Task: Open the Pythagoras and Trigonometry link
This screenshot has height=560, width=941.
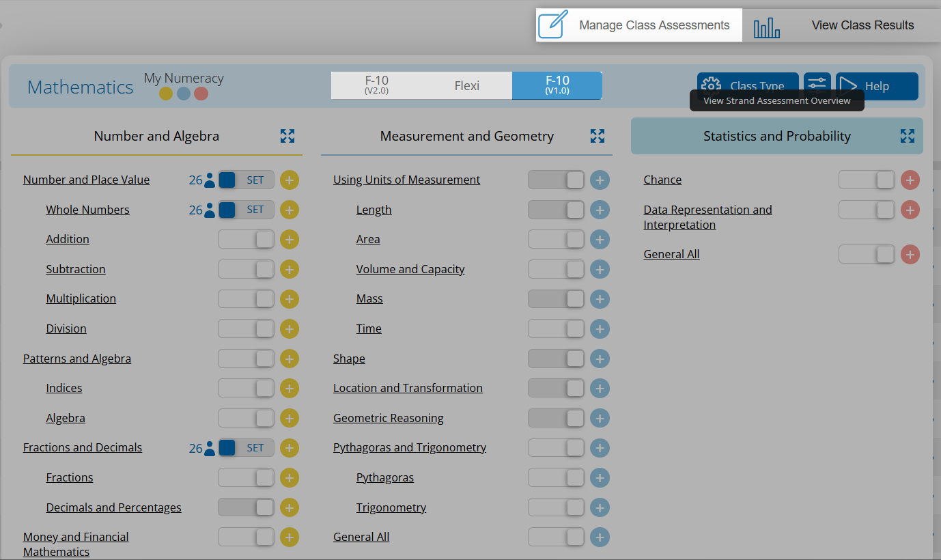Action: [410, 447]
